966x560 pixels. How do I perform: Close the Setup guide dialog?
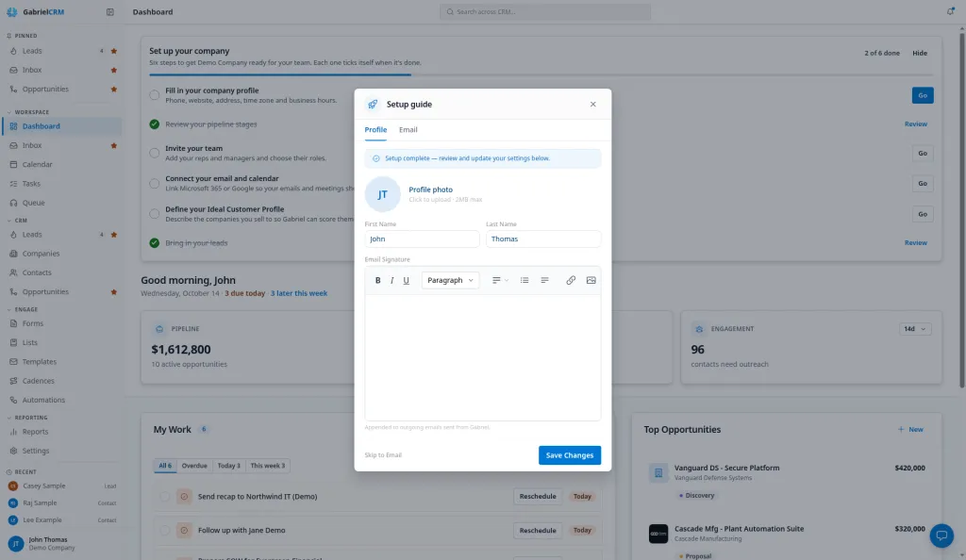(x=592, y=104)
